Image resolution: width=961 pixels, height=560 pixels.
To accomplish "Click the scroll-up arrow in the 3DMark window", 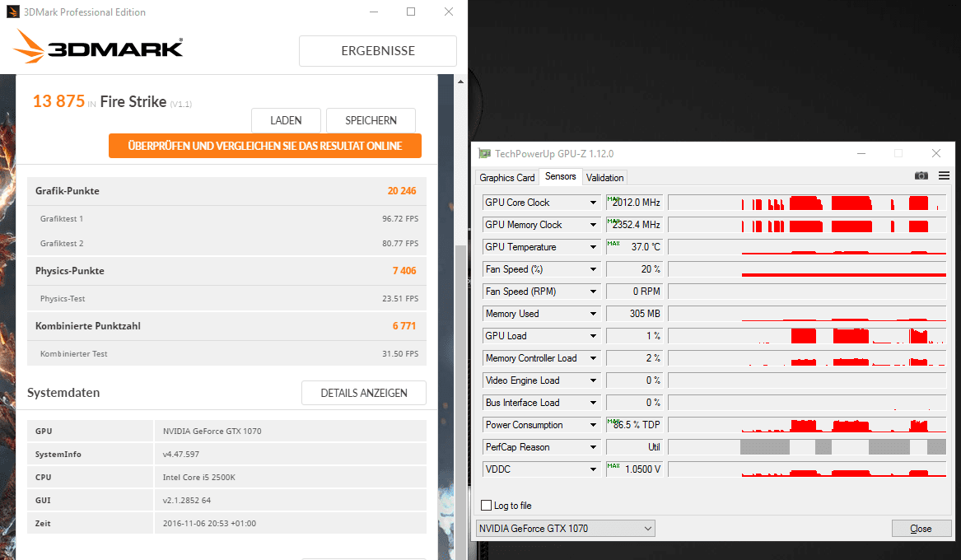I will (x=460, y=82).
